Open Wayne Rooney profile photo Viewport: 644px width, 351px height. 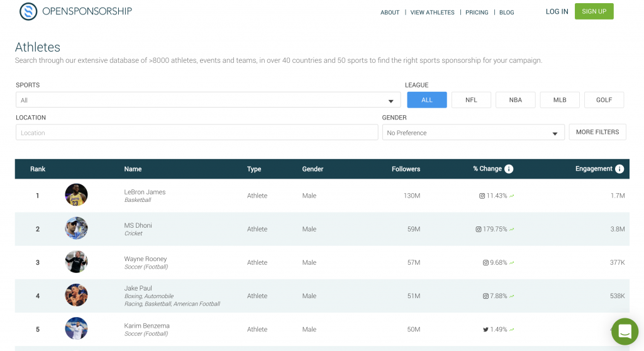click(76, 262)
